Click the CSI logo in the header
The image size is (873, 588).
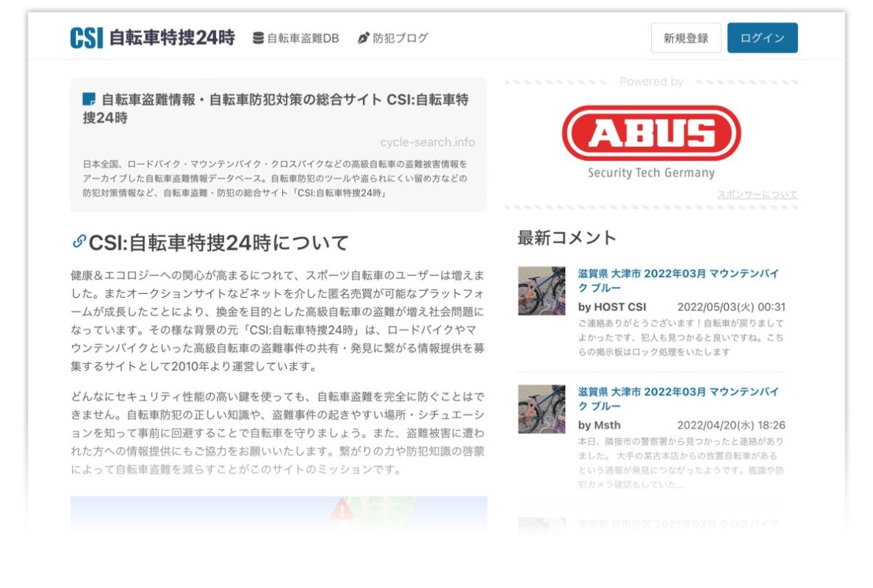pyautogui.click(x=87, y=38)
